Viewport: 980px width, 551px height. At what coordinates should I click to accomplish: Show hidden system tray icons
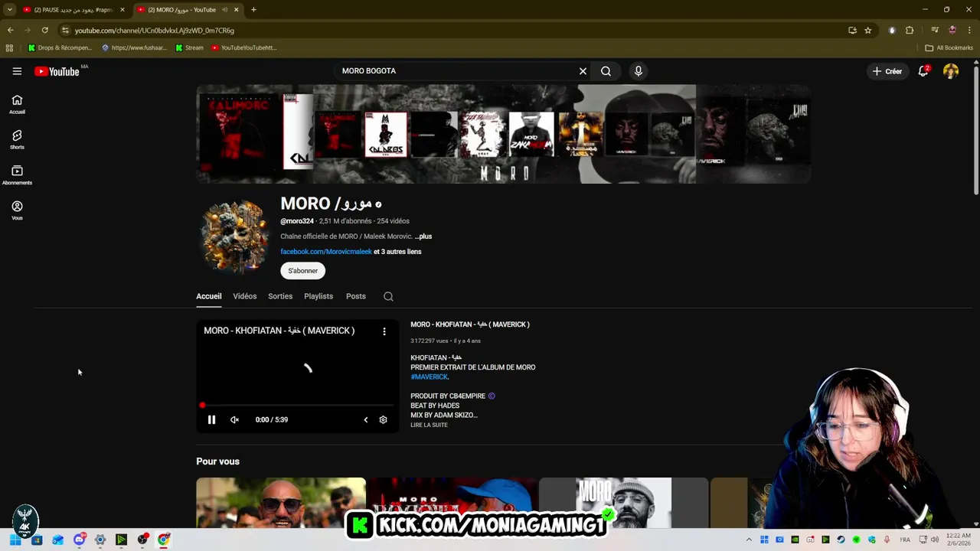click(x=749, y=540)
